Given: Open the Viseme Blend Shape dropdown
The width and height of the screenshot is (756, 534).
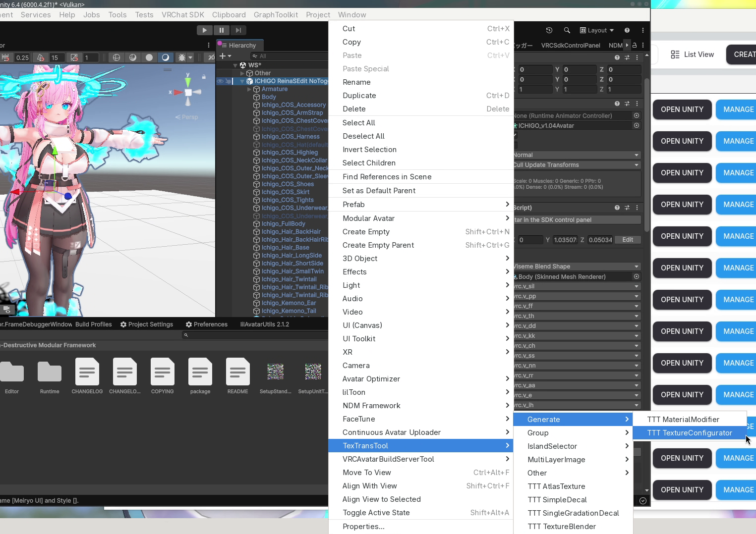Looking at the screenshot, I should point(577,267).
